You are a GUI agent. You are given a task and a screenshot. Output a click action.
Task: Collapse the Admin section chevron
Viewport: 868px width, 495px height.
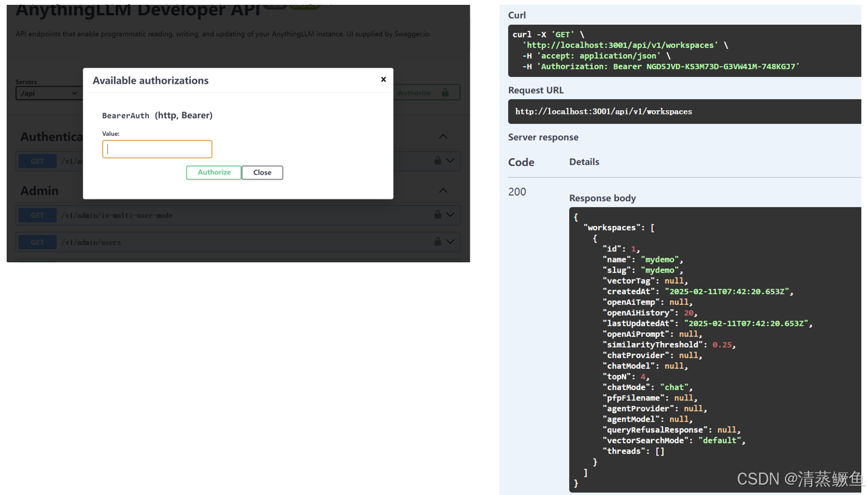click(443, 190)
